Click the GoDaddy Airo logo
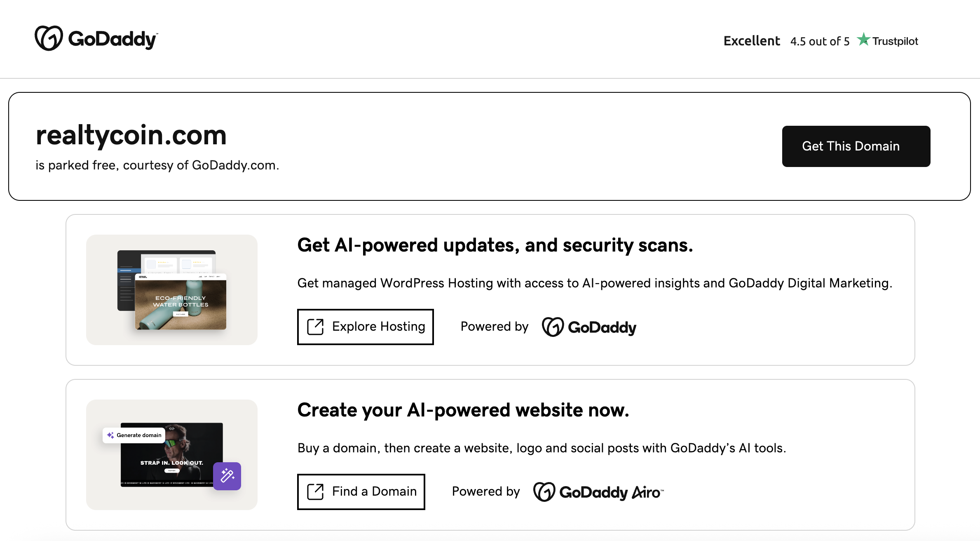The height and width of the screenshot is (541, 980). tap(598, 492)
